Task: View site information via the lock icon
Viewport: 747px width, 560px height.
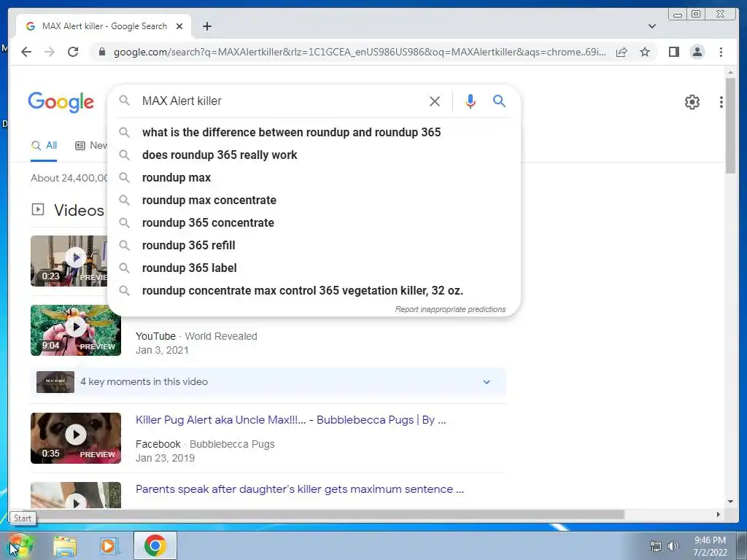Action: point(101,52)
